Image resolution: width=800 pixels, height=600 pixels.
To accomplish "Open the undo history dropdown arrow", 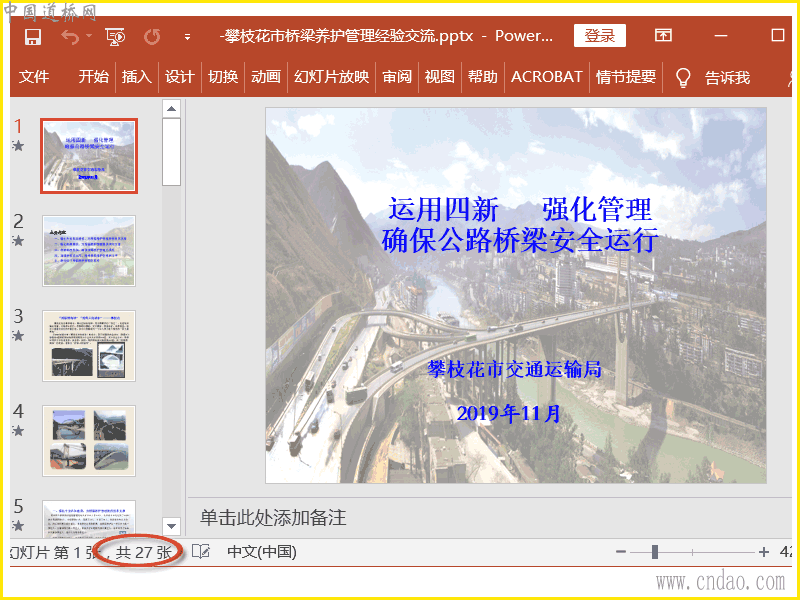I will [x=89, y=36].
